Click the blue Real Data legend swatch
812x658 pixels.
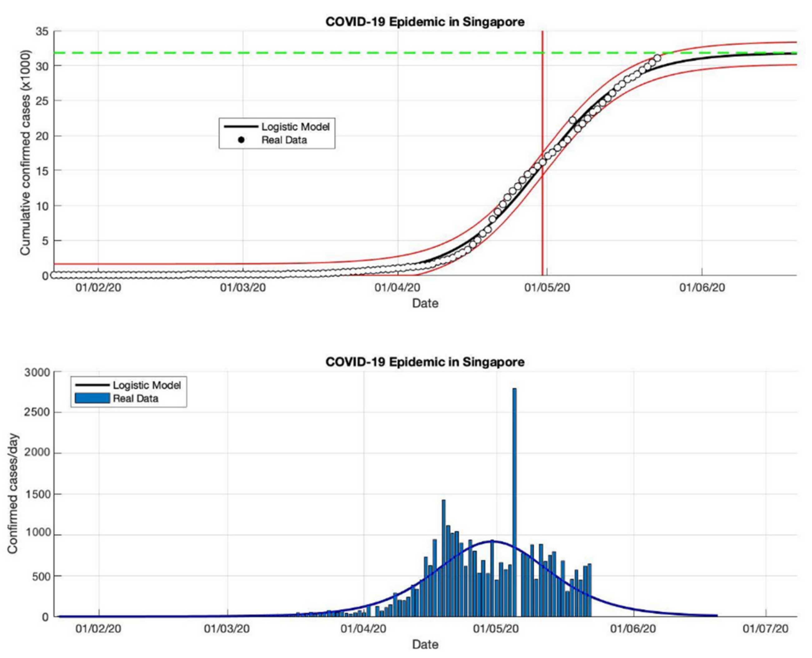click(x=92, y=398)
